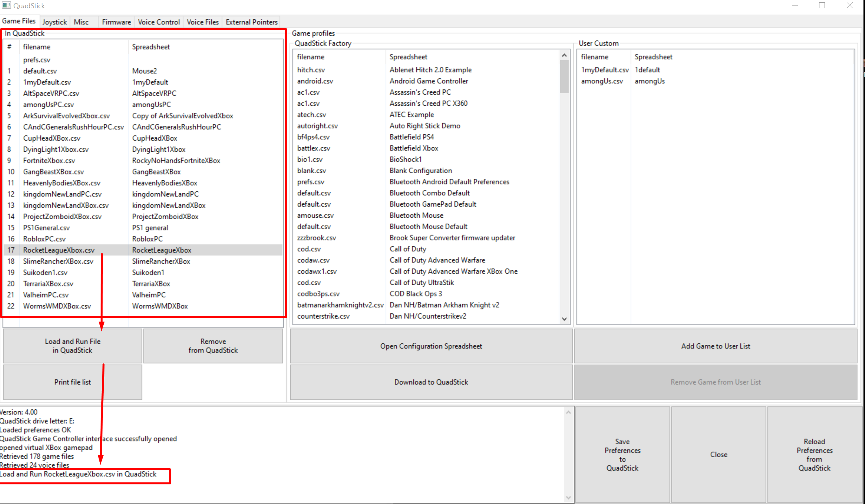Select 1myDefault.csv in User Custom list
865x504 pixels.
click(x=716, y=70)
